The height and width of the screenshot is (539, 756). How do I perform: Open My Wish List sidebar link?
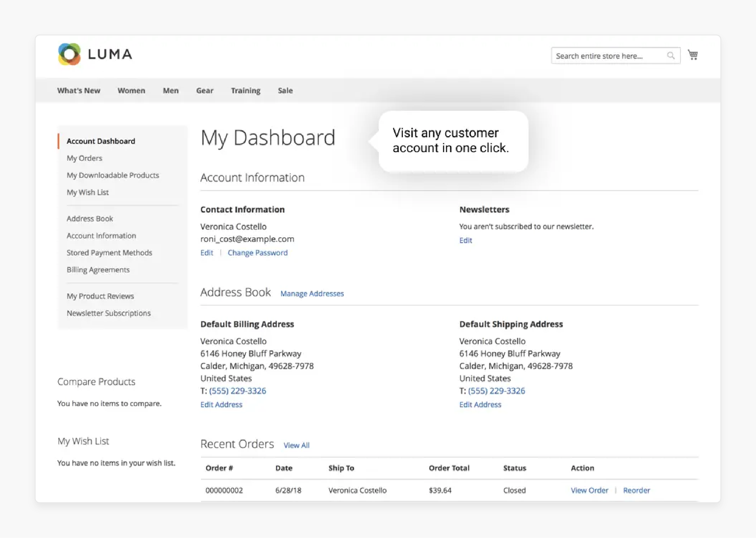[x=88, y=193]
